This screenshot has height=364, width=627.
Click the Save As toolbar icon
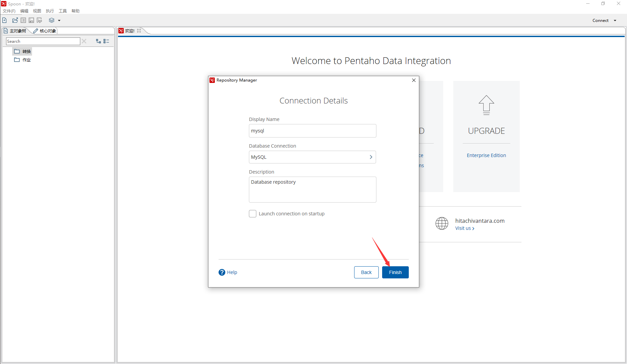39,20
